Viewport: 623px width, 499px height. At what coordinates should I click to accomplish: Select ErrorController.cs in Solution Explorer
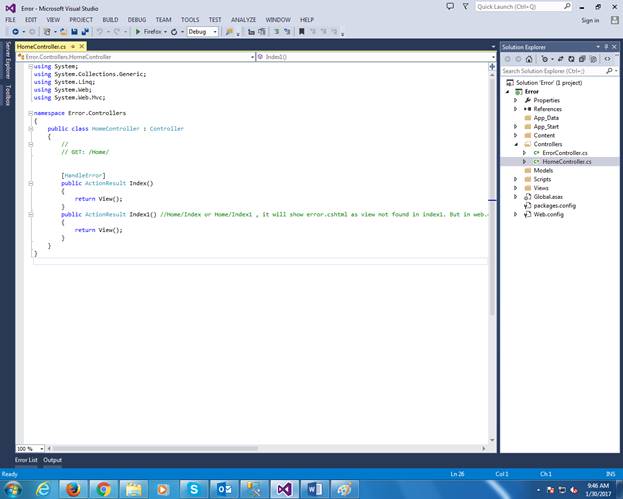point(565,153)
